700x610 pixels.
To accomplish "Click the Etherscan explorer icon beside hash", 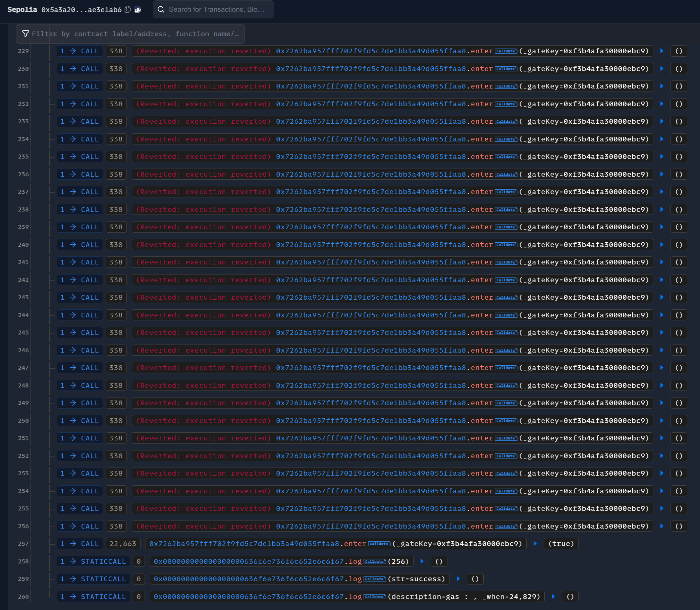I will click(138, 9).
